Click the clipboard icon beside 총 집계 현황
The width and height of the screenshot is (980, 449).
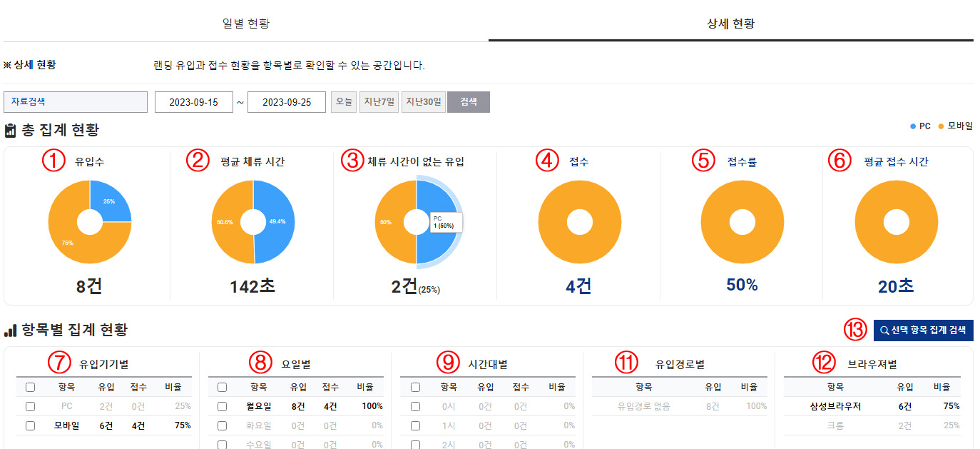pyautogui.click(x=10, y=131)
